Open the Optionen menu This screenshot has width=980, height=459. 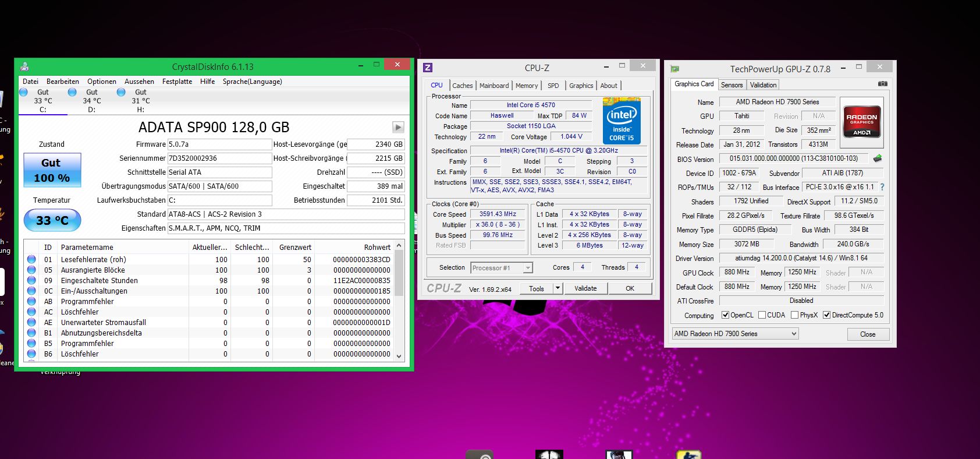point(102,82)
